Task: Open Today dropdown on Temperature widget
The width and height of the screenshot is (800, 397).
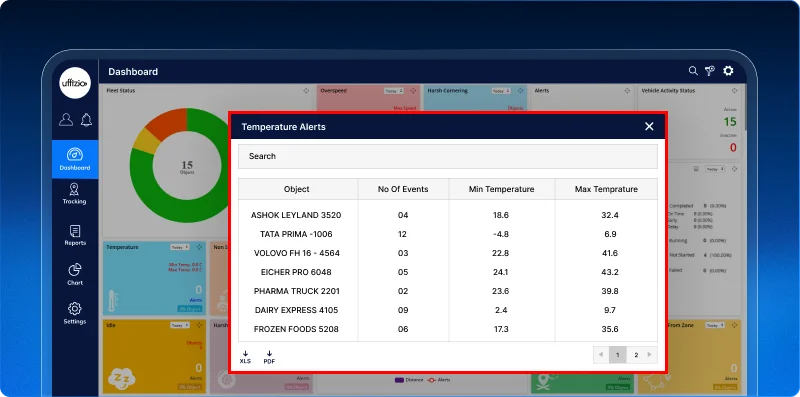Action: tap(180, 247)
